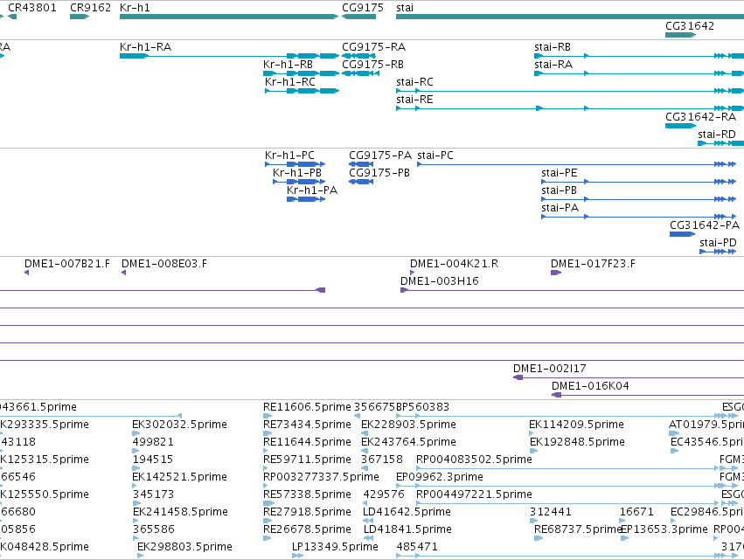
Task: Select the stai-RC transcript
Action: click(570, 91)
